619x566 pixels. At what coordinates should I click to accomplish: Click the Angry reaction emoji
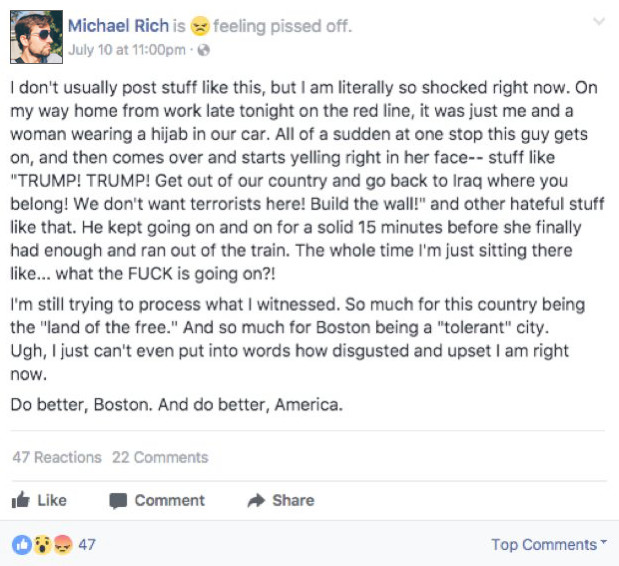point(63,545)
